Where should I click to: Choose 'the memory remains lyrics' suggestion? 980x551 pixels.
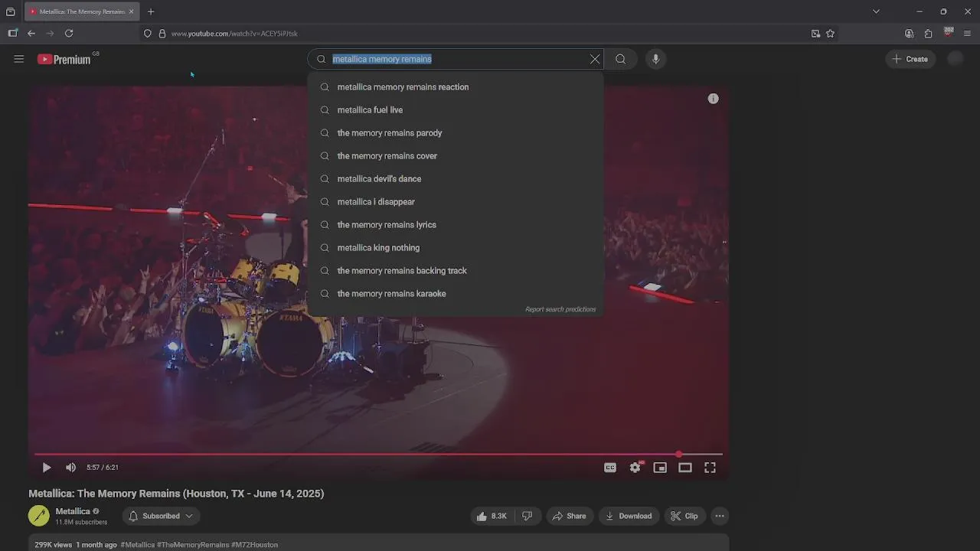pyautogui.click(x=456, y=225)
